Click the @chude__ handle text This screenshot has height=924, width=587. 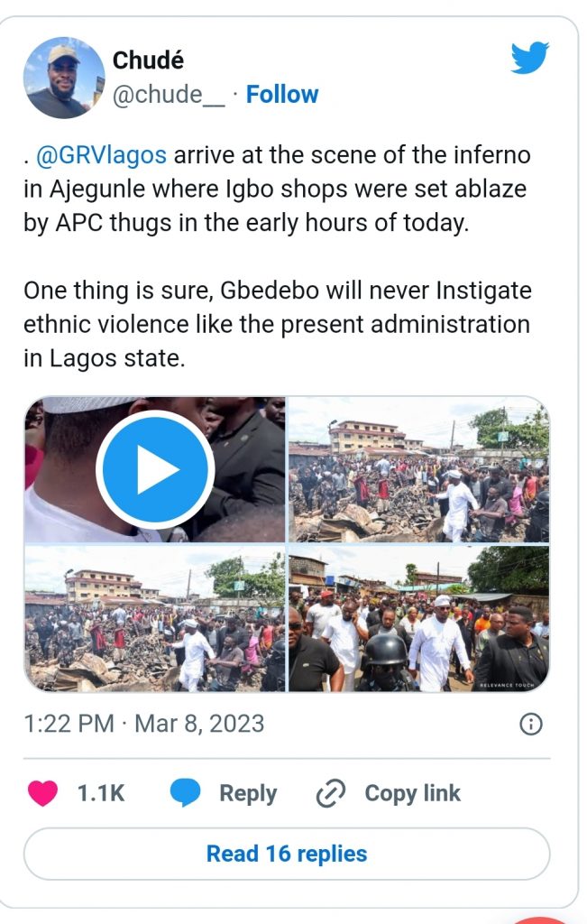pos(168,94)
